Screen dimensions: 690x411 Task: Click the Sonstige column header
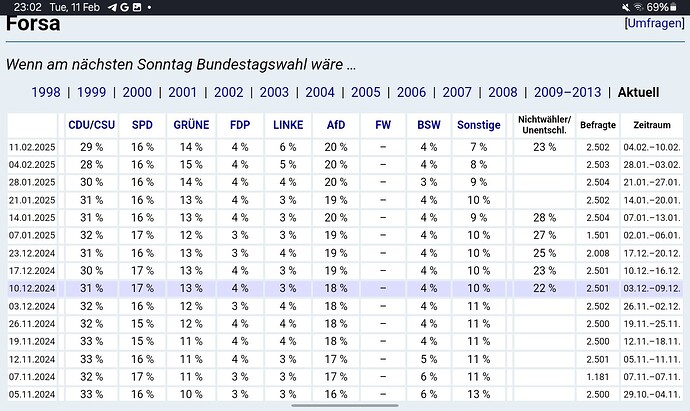pyautogui.click(x=479, y=125)
